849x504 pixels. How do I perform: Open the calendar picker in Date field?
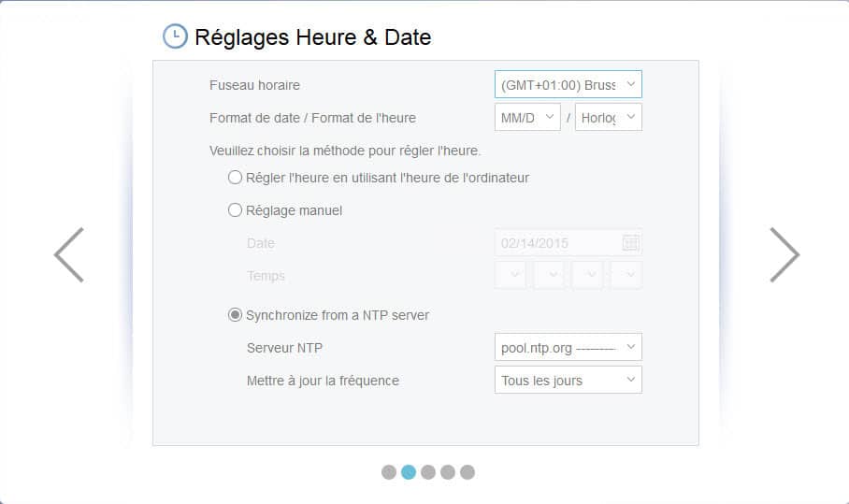631,243
